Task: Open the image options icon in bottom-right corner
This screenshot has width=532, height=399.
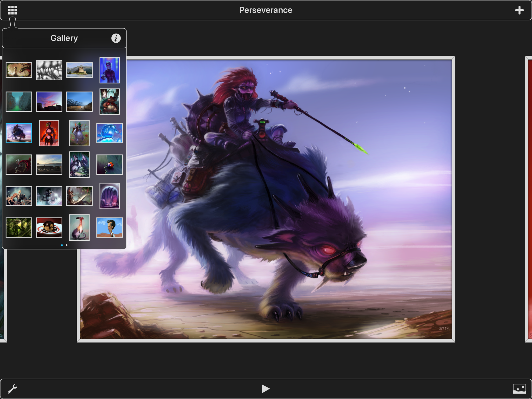Action: pos(519,389)
